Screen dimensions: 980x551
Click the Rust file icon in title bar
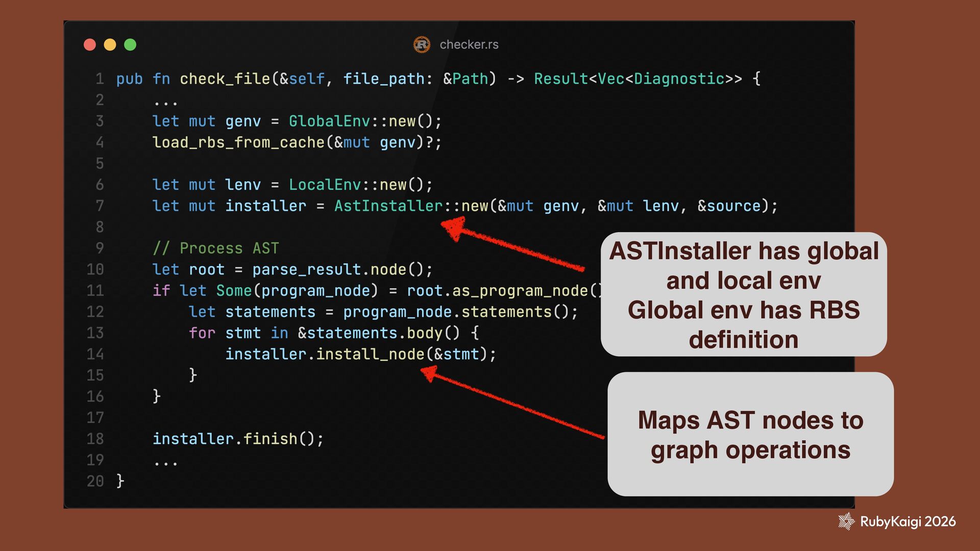(x=422, y=44)
